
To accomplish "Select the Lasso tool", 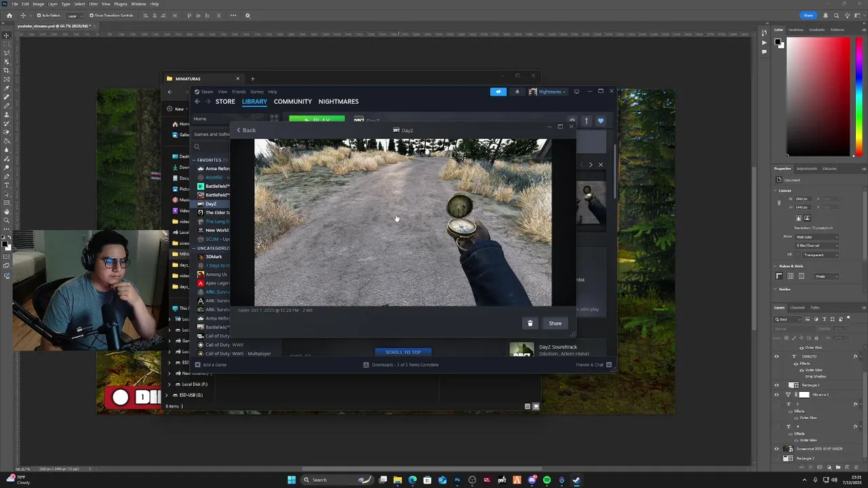I will [x=7, y=53].
